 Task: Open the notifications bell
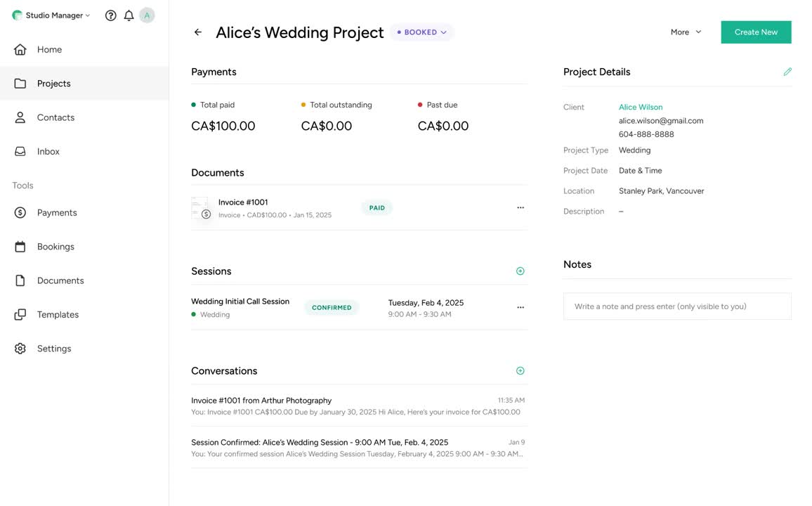pos(129,15)
